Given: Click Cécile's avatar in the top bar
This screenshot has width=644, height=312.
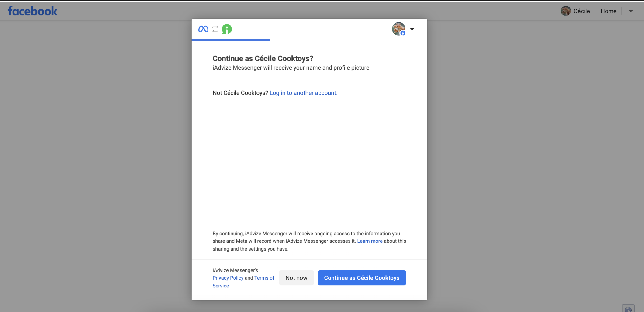Looking at the screenshot, I should (x=565, y=11).
